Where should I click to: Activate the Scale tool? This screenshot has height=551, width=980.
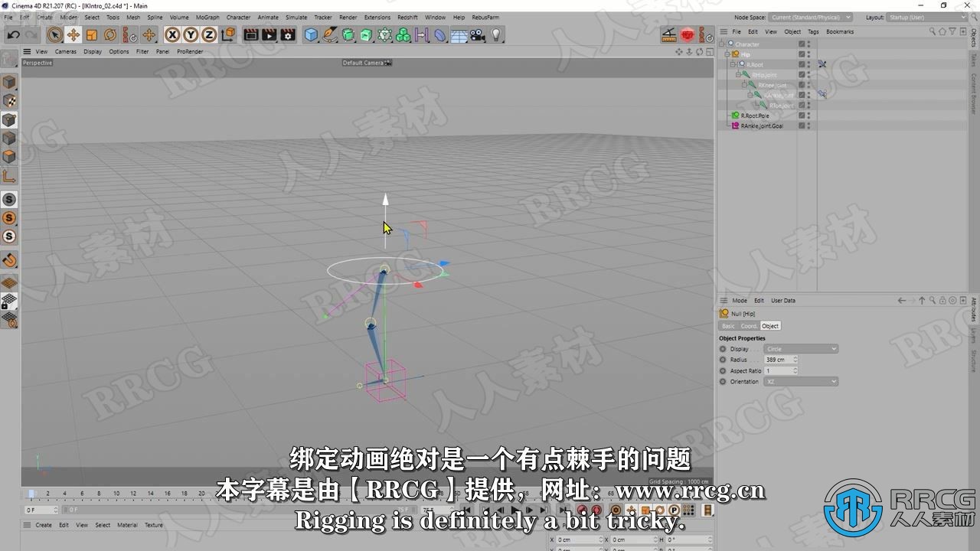coord(92,34)
